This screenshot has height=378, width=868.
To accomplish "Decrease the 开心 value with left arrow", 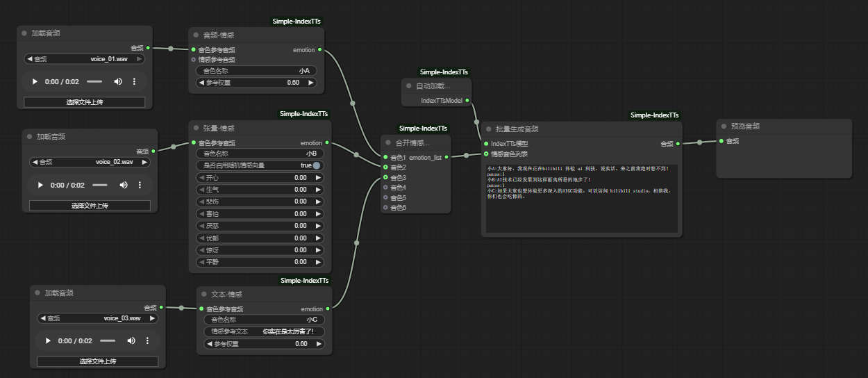I will pyautogui.click(x=201, y=178).
